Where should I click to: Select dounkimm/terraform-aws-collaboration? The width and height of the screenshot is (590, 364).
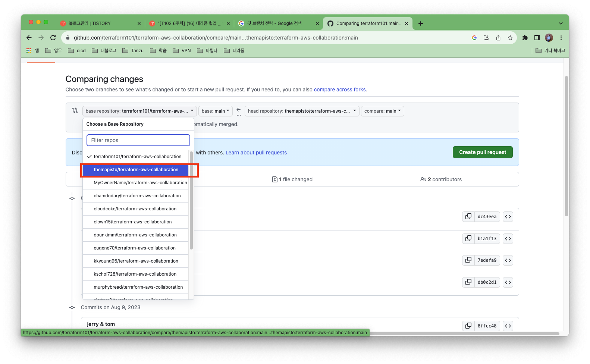[x=136, y=235]
